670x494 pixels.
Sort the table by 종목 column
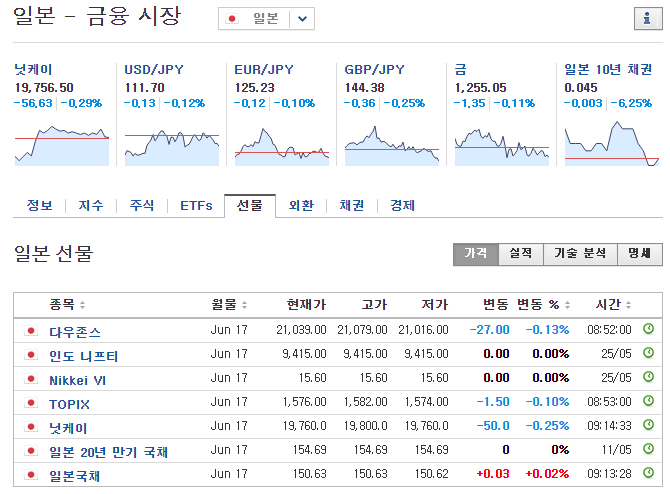click(x=68, y=304)
